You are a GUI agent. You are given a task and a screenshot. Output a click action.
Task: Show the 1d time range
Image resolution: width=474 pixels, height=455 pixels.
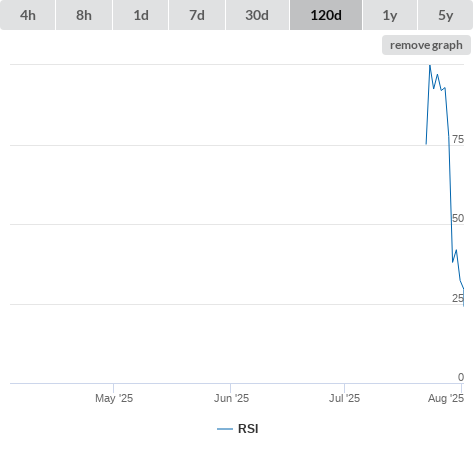(x=141, y=15)
